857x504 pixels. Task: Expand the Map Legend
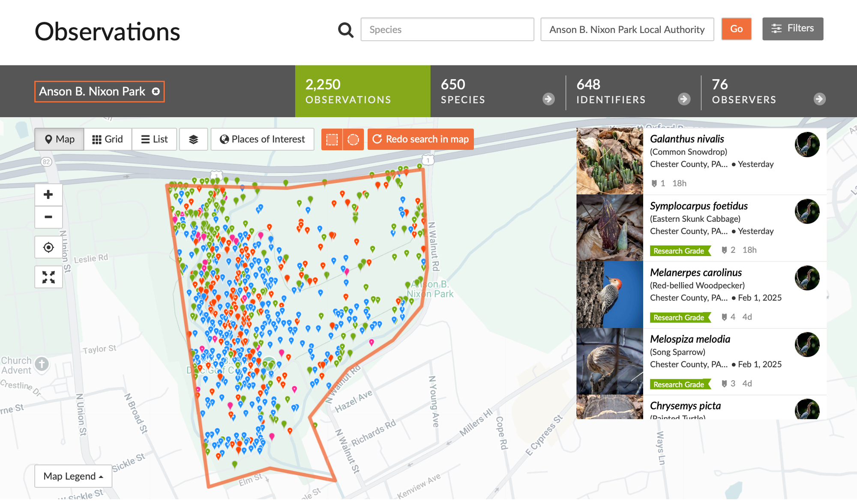[73, 476]
